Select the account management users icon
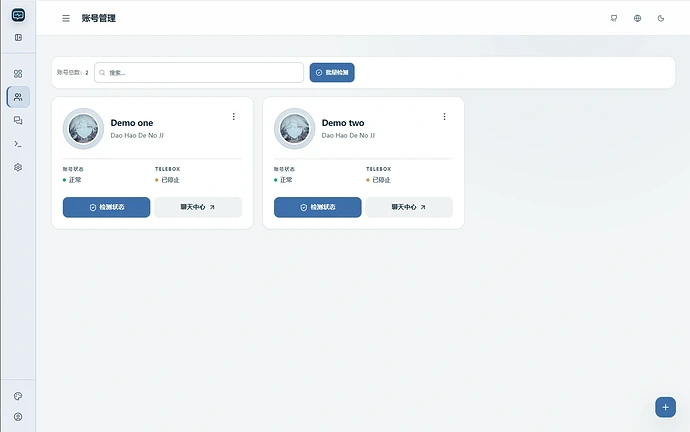Viewport: 690px width, 432px height. [x=18, y=97]
